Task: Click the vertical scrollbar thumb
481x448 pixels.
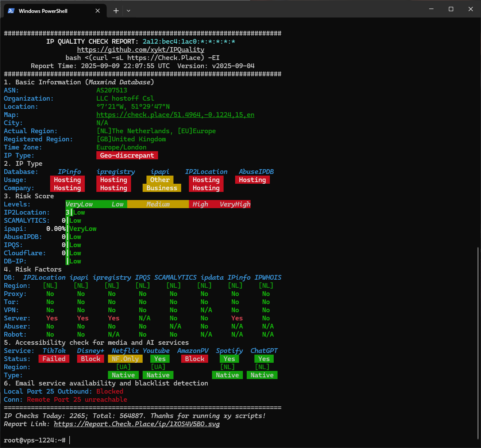Action: click(478, 343)
